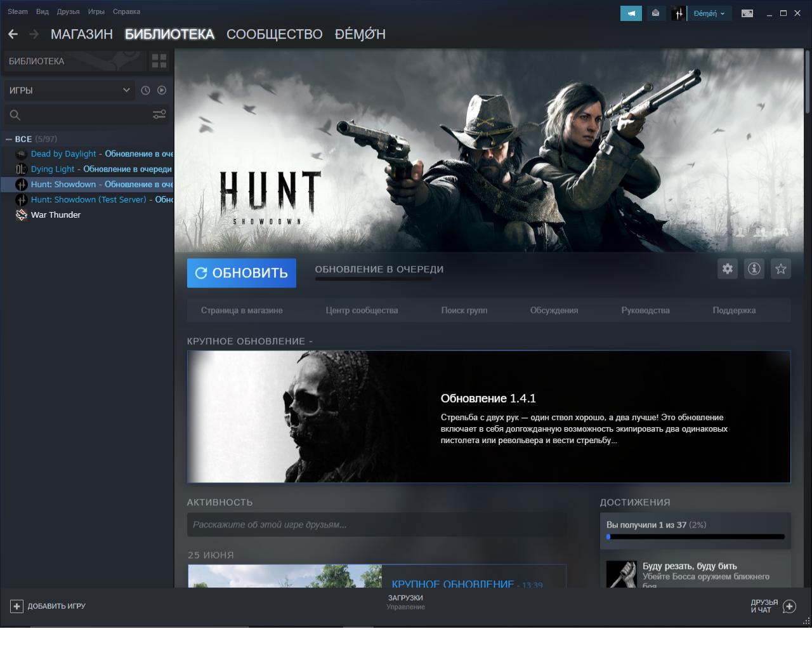Open the Игры menu

click(96, 11)
